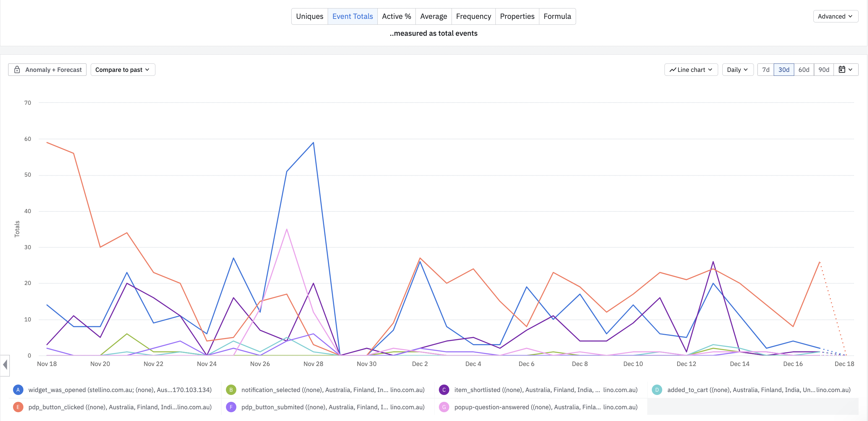Image resolution: width=868 pixels, height=421 pixels.
Task: Open the Compare to past dropdown
Action: (123, 70)
